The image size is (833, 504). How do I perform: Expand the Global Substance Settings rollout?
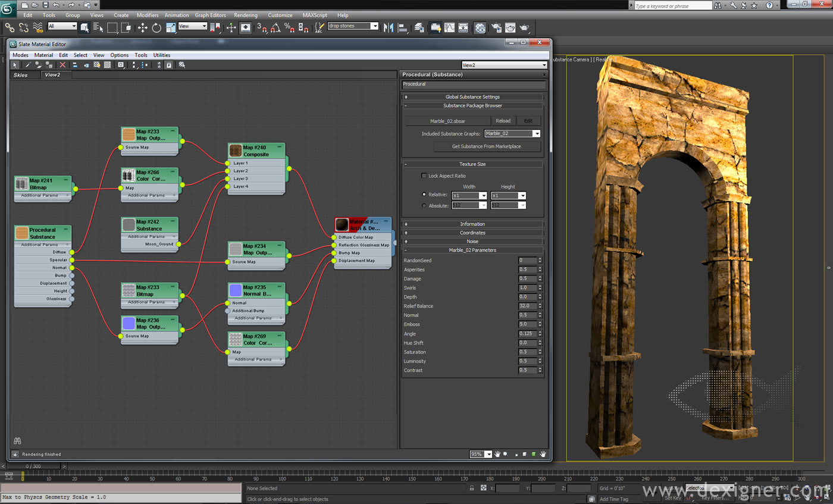[x=473, y=97]
